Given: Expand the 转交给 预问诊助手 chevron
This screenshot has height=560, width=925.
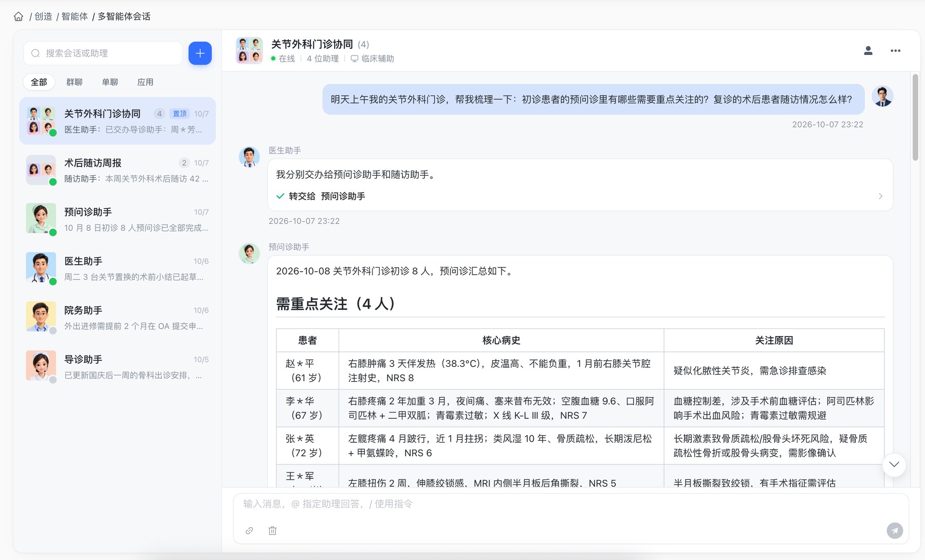Looking at the screenshot, I should 880,196.
